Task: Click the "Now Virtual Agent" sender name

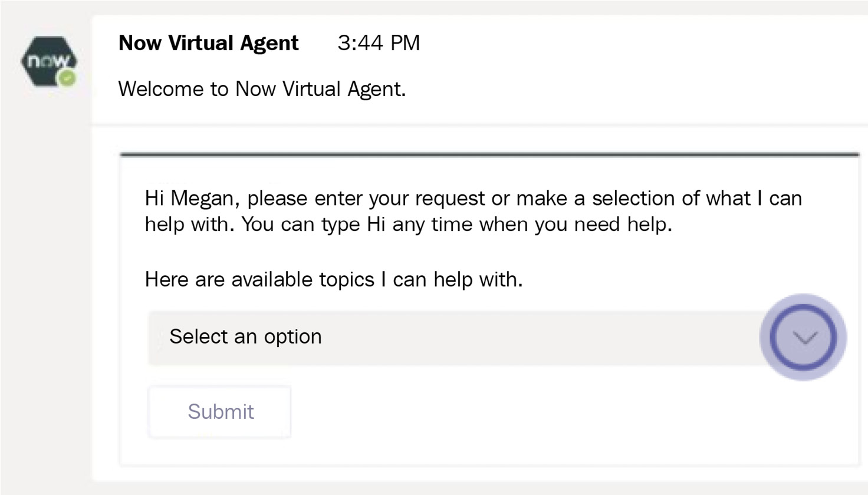Action: coord(208,43)
